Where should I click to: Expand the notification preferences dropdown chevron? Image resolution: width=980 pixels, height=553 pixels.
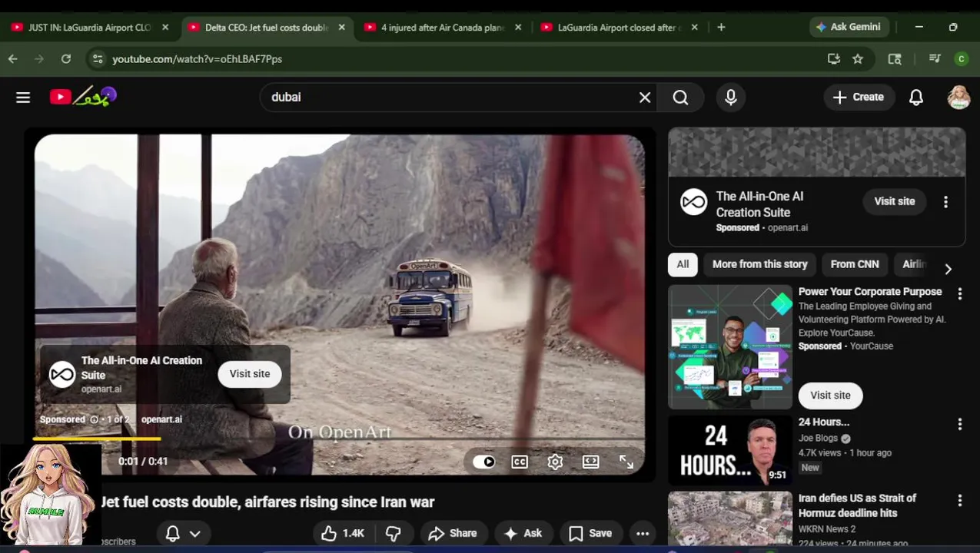195,533
